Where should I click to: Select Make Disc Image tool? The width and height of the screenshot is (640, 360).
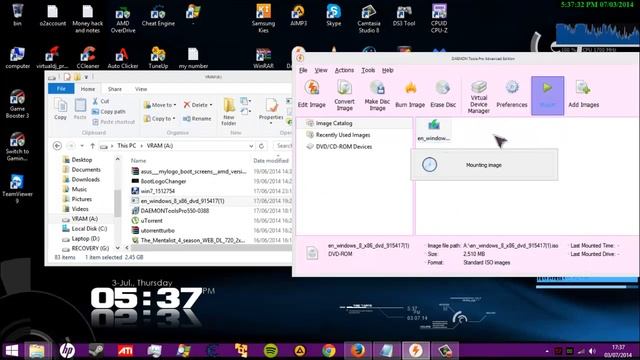[377, 96]
